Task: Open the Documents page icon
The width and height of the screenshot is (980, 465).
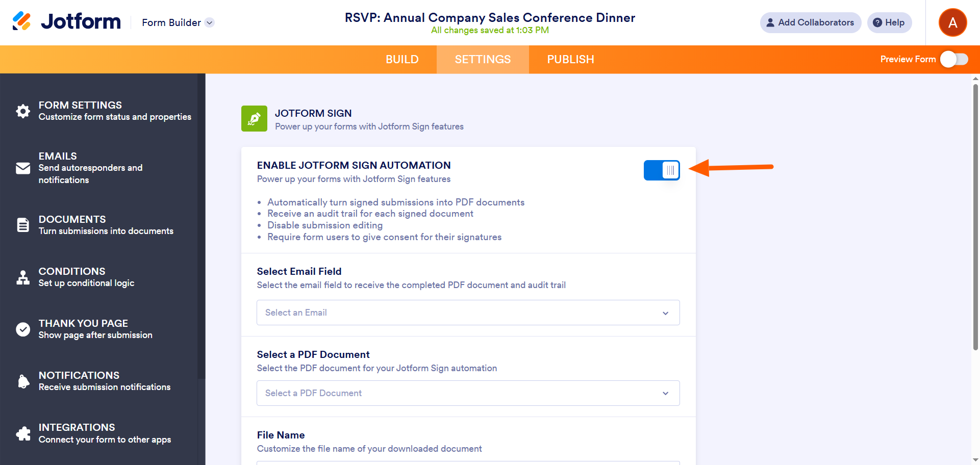Action: [x=23, y=225]
